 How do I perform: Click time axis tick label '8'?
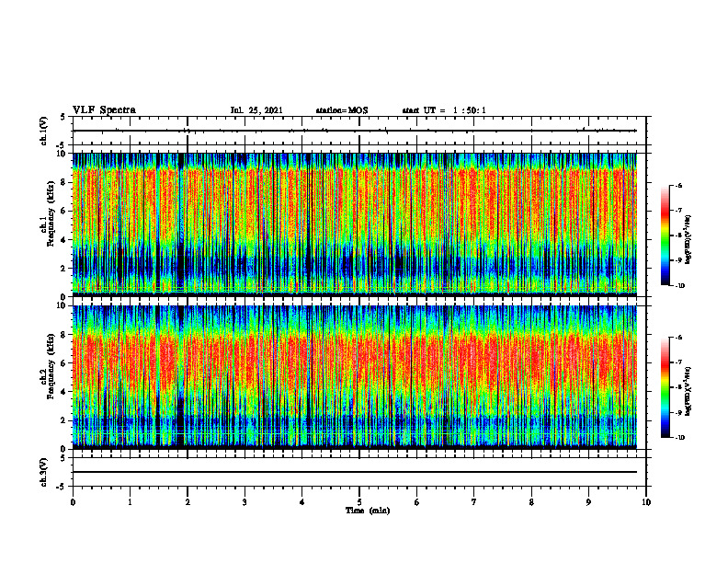(531, 502)
